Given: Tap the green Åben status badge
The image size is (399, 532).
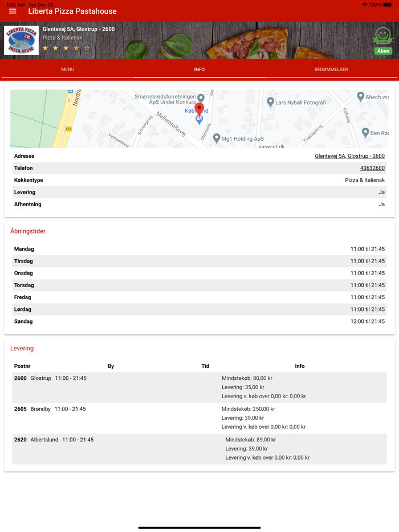Looking at the screenshot, I should [x=383, y=51].
